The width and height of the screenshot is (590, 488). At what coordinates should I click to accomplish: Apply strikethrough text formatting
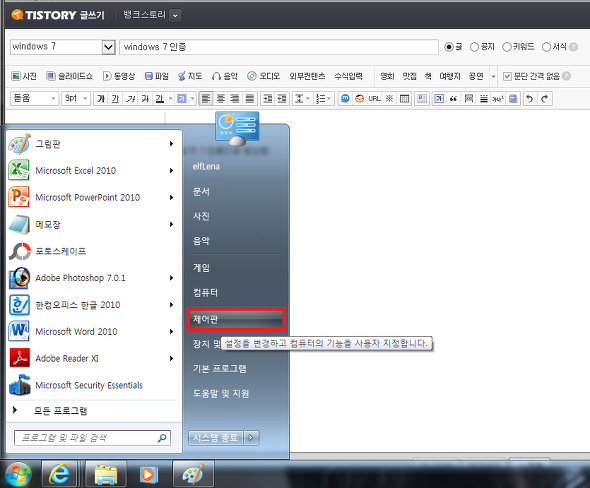[x=145, y=99]
